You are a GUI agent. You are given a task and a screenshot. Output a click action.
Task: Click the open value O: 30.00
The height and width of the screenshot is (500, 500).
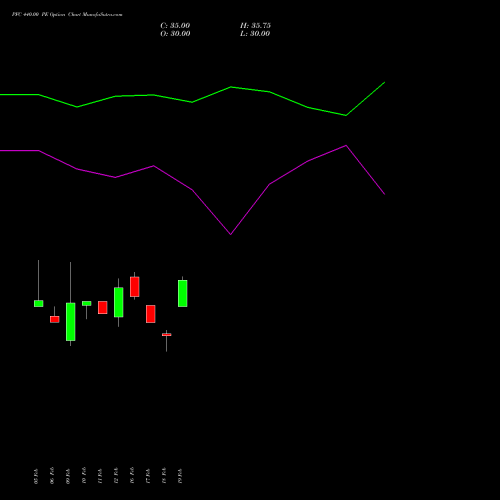click(175, 34)
